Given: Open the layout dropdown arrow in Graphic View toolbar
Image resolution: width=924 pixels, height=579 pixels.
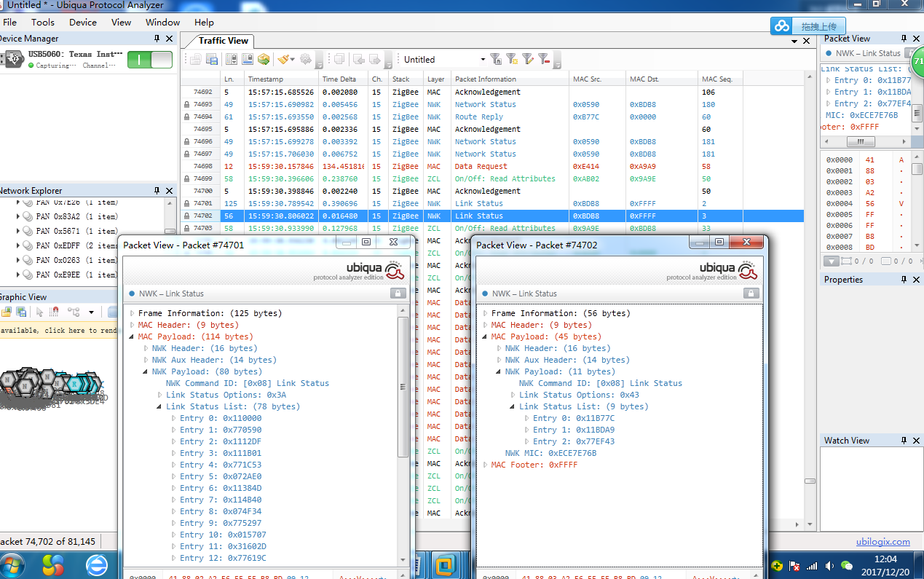Looking at the screenshot, I should 91,312.
